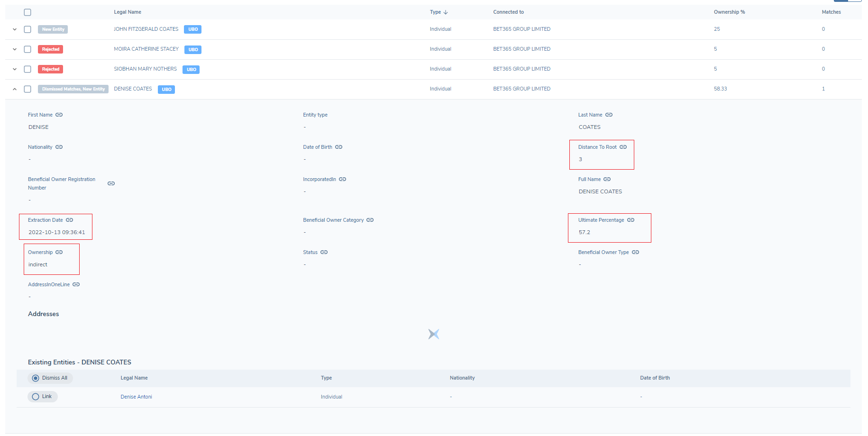
Task: Collapse the Denise Coates details row
Action: [x=15, y=89]
